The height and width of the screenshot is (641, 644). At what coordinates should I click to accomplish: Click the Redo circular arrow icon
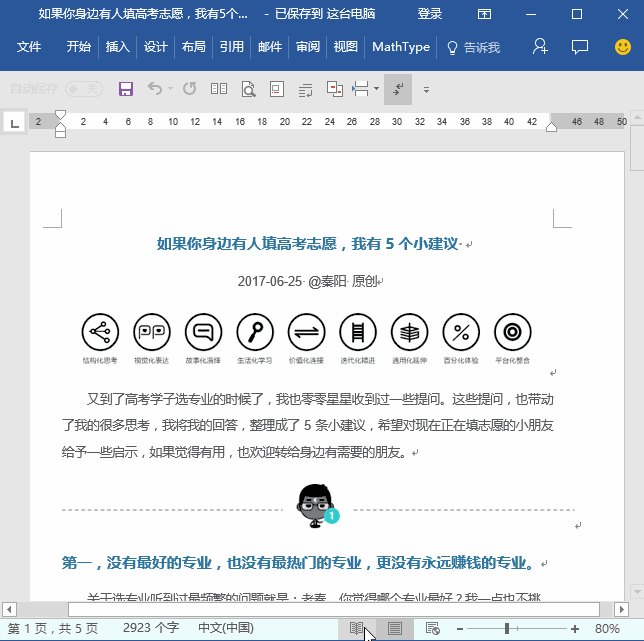tap(189, 89)
